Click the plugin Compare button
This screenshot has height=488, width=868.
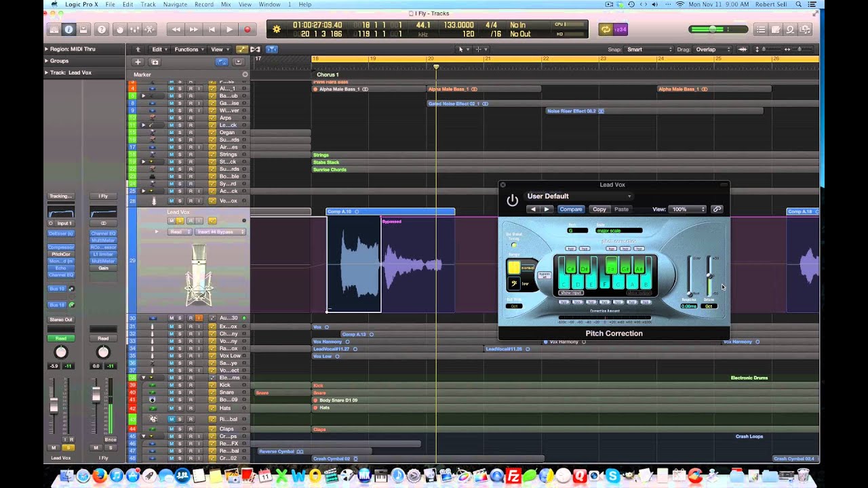click(571, 209)
